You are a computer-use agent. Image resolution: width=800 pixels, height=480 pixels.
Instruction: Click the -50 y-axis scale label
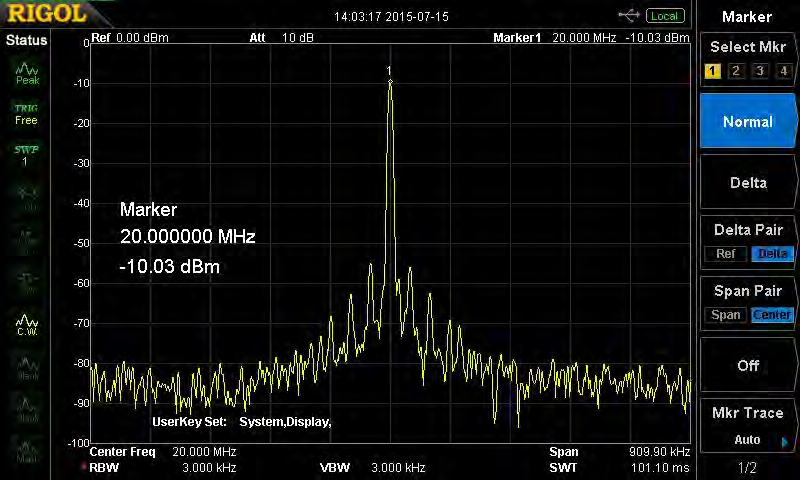[82, 243]
